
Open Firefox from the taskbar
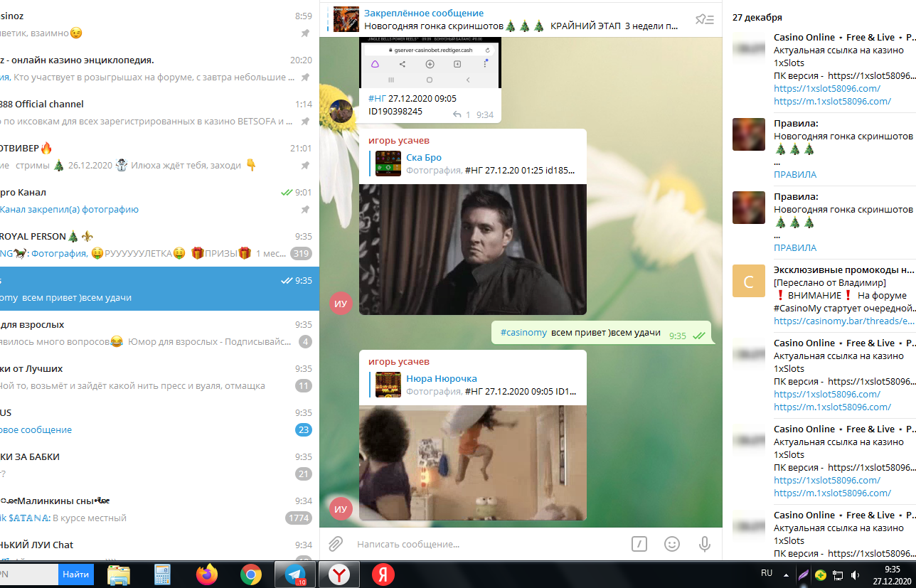207,574
